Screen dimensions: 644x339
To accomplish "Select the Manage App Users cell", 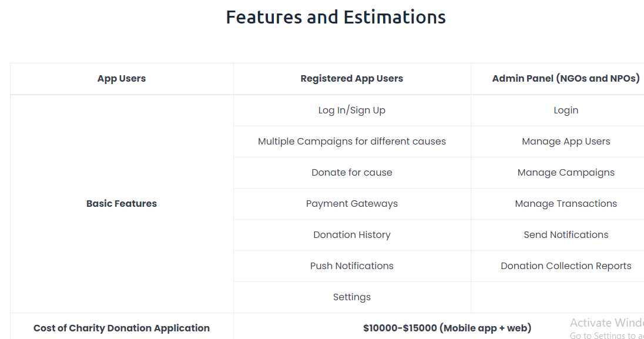I will pos(566,142).
